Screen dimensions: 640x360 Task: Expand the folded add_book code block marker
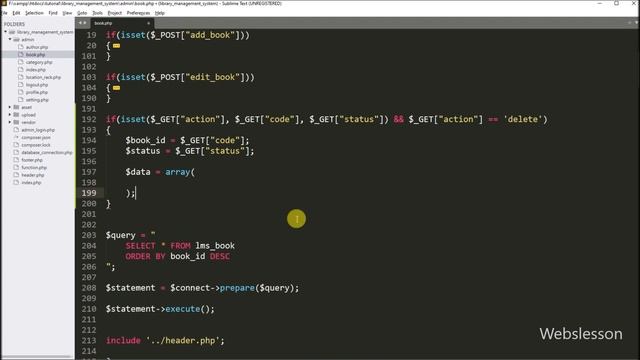tap(116, 46)
